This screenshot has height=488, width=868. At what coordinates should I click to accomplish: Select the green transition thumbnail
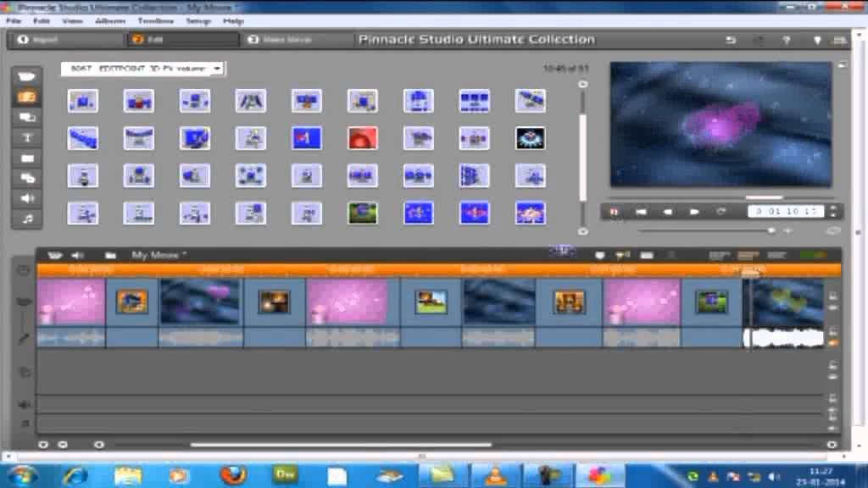pyautogui.click(x=363, y=213)
